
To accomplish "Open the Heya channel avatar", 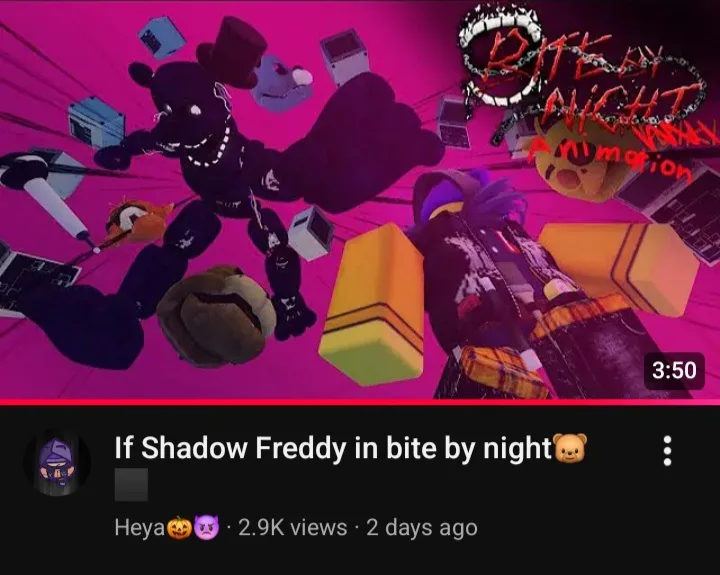I will pos(57,462).
